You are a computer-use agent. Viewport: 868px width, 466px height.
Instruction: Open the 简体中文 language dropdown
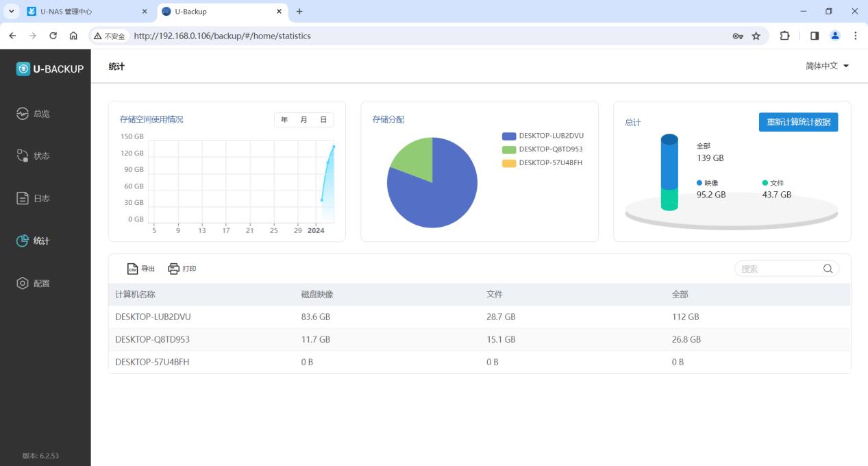[827, 66]
